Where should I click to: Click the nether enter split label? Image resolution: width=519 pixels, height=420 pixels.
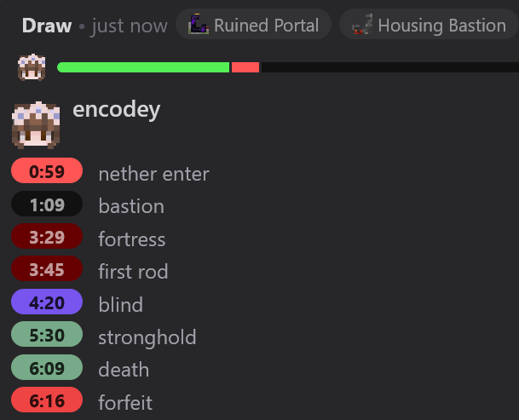pyautogui.click(x=154, y=174)
